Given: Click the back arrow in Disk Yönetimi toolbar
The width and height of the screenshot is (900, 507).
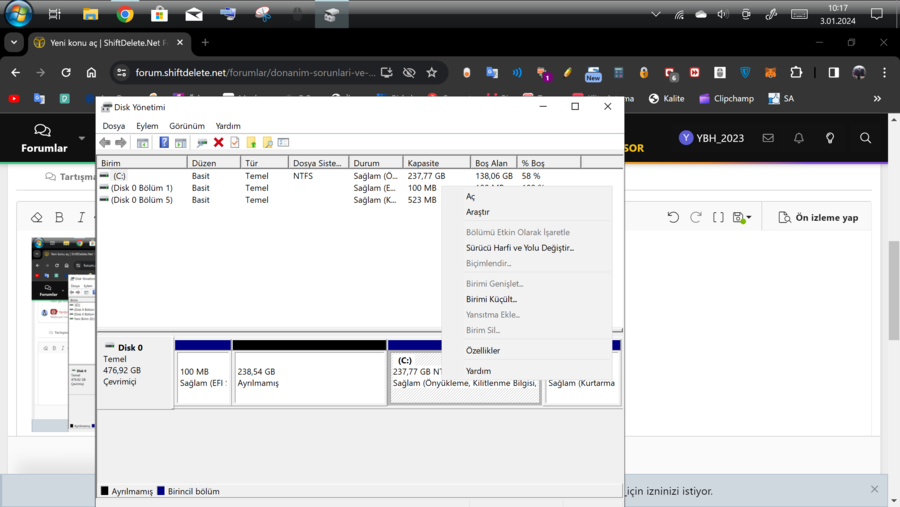Looking at the screenshot, I should (105, 143).
